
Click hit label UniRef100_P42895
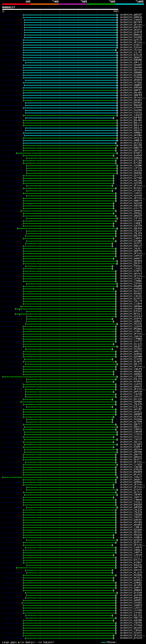coord(131,37)
